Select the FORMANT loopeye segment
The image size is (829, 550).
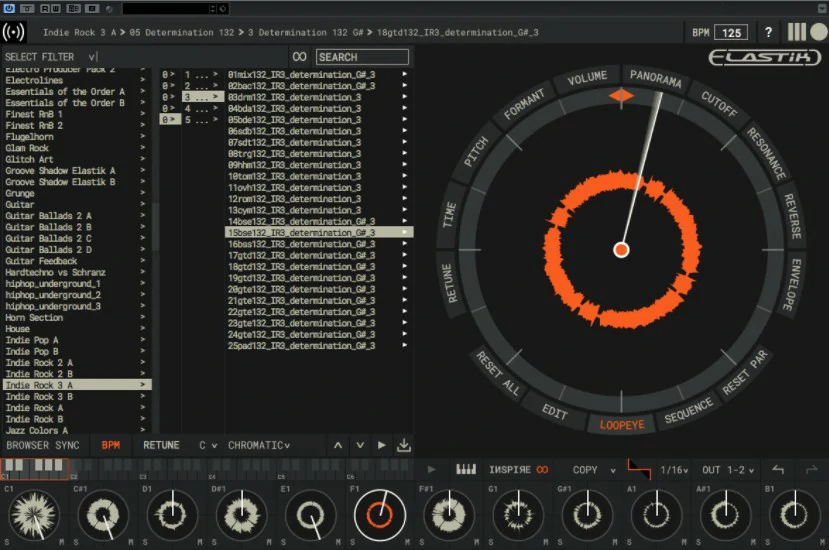click(x=523, y=104)
